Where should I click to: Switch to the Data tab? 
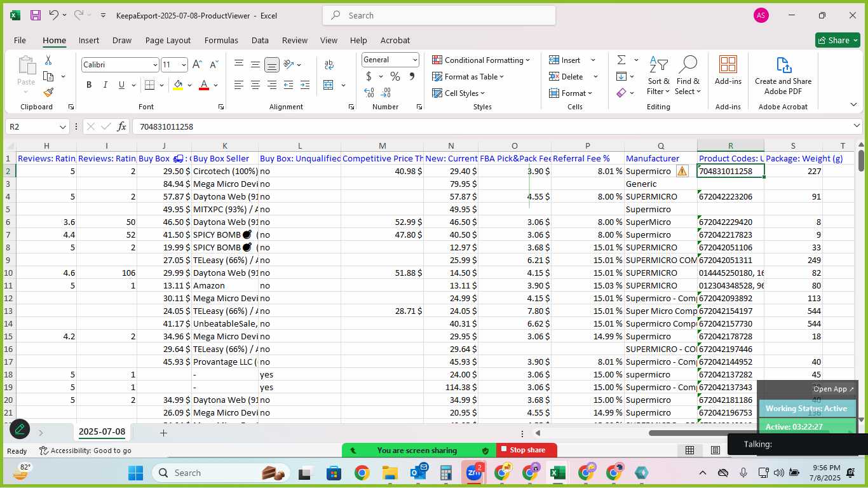tap(260, 40)
